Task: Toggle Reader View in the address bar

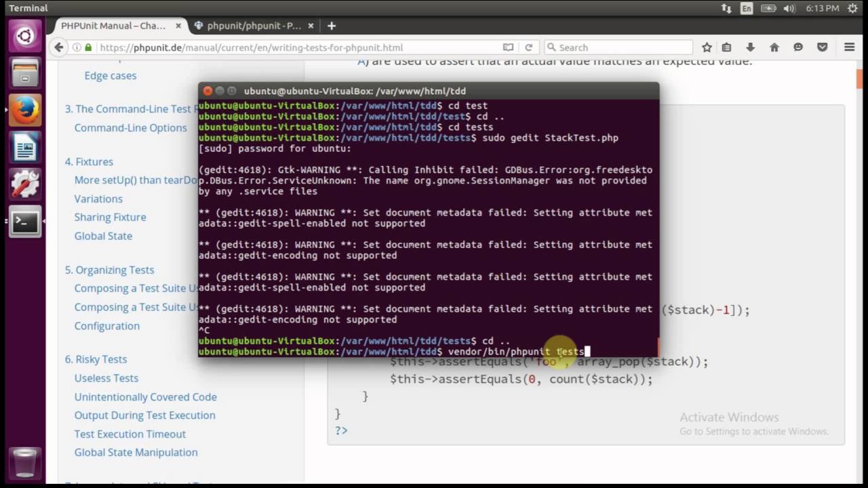Action: click(x=508, y=47)
